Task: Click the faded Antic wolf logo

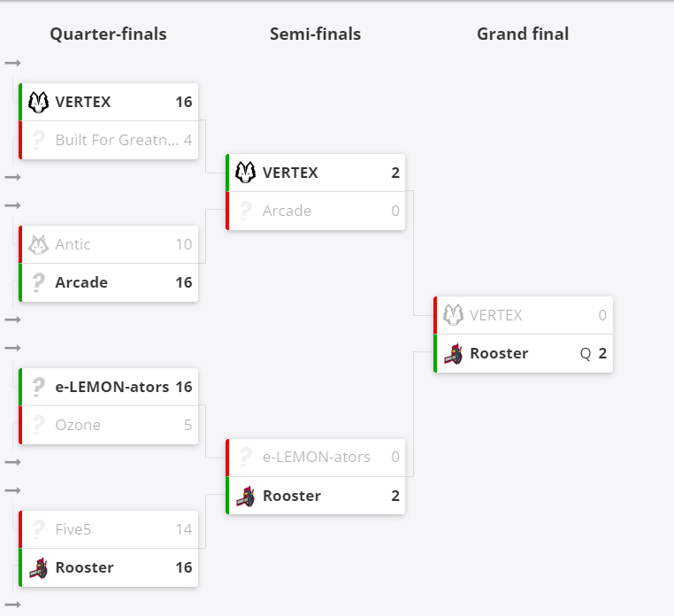Action: (x=38, y=245)
